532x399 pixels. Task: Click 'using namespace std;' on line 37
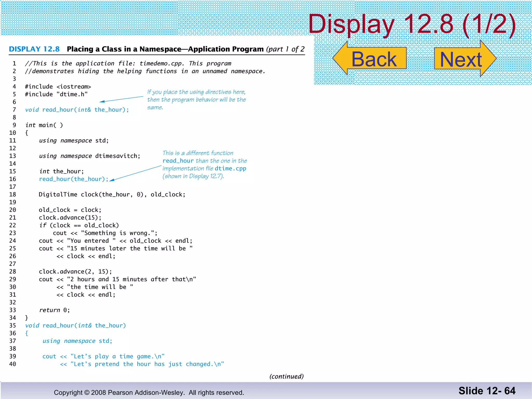point(77,341)
